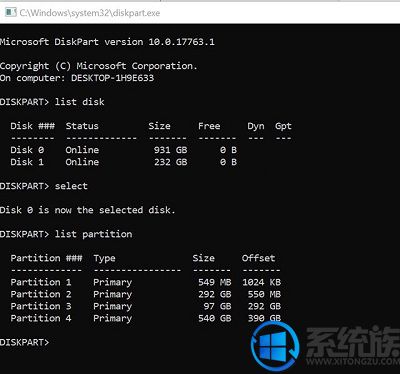Select the Partition 4 row

click(x=146, y=318)
